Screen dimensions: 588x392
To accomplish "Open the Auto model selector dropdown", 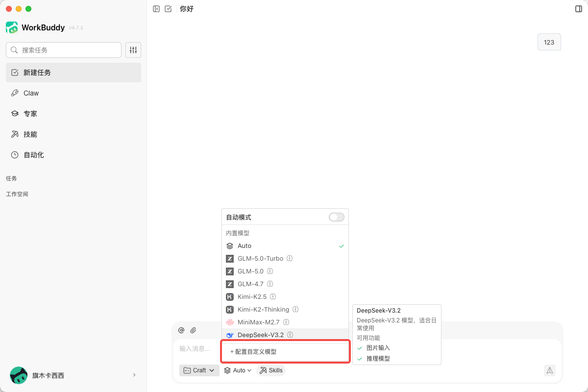I will pos(237,370).
